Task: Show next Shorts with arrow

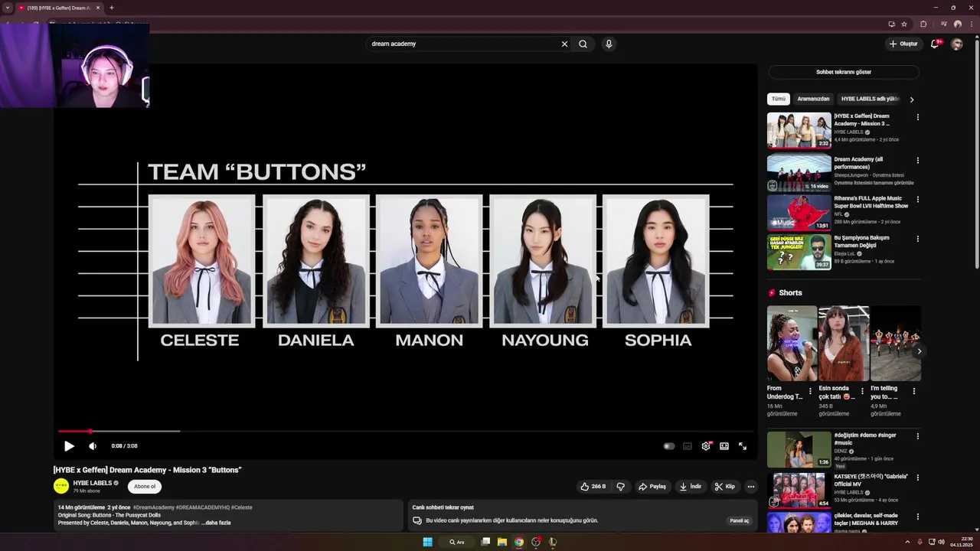Action: (x=918, y=351)
